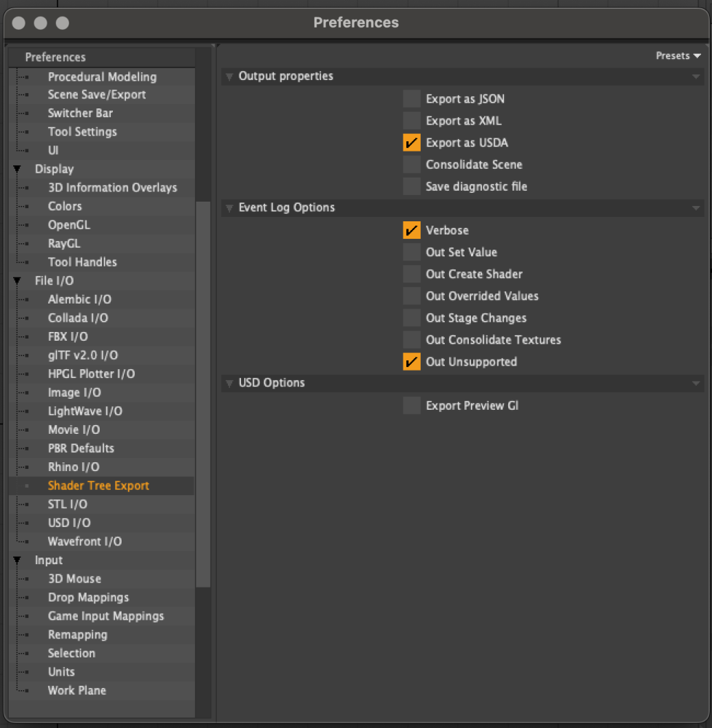This screenshot has width=712, height=728.
Task: Select USD I/O in preferences tree
Action: [69, 523]
